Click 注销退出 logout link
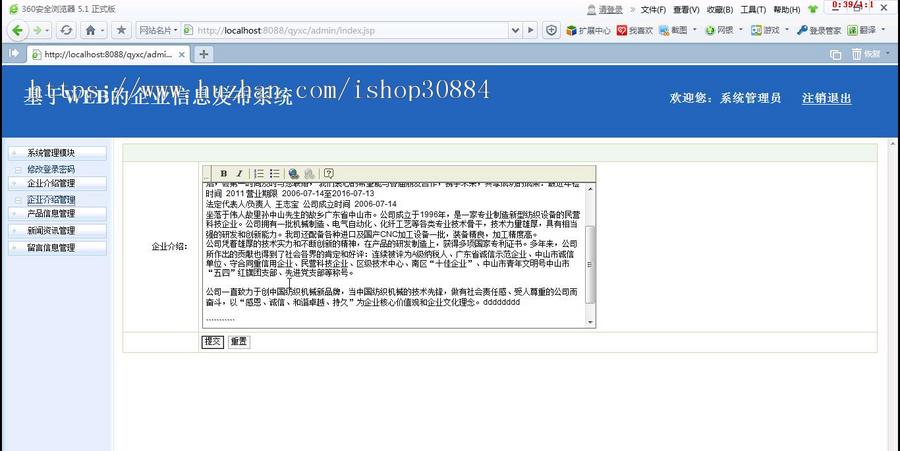The height and width of the screenshot is (451, 900). click(827, 98)
